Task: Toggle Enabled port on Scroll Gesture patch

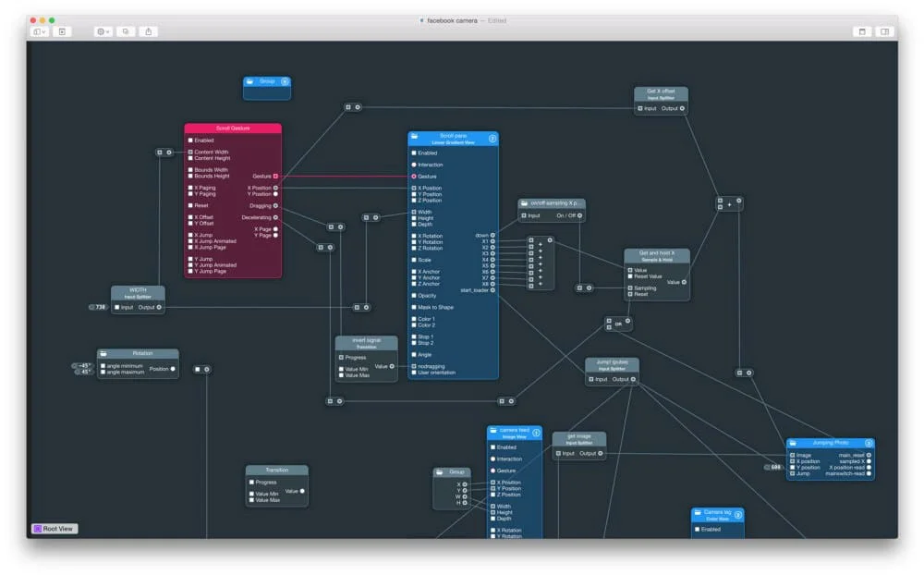Action: point(190,141)
